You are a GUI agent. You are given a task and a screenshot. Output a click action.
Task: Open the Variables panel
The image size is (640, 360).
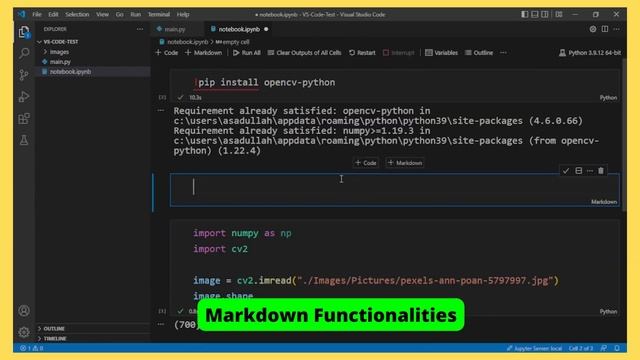[441, 53]
